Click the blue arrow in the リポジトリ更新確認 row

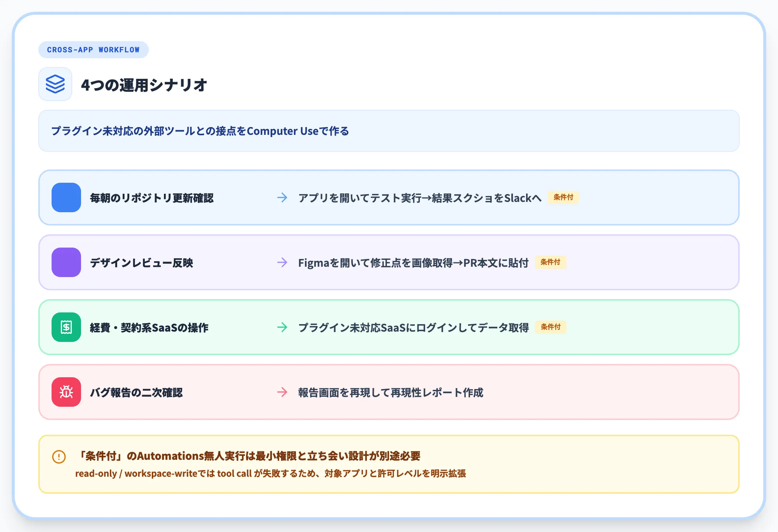282,197
